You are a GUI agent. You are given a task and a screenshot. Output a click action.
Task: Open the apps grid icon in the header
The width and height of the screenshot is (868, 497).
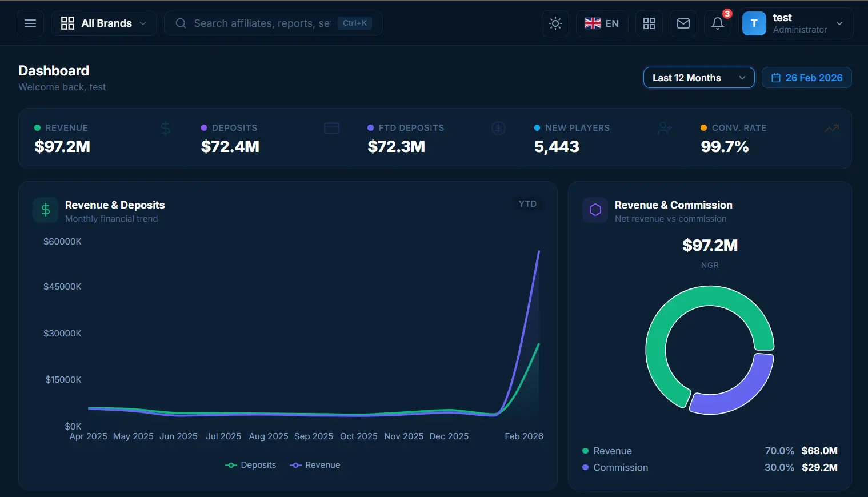point(649,23)
